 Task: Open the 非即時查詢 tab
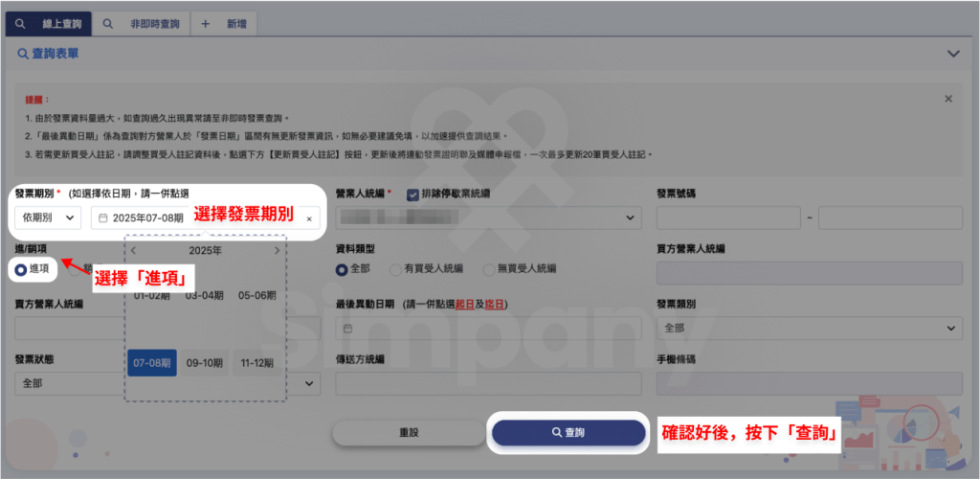coord(145,23)
